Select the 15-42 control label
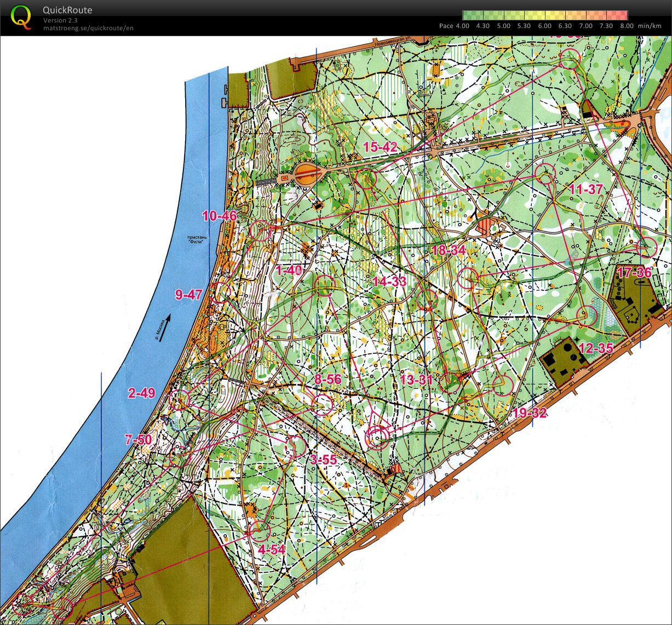The height and width of the screenshot is (625, 672). (x=380, y=147)
